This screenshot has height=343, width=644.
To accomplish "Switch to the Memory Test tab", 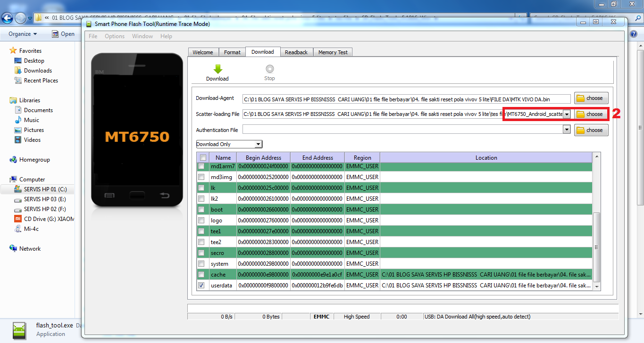I will pyautogui.click(x=333, y=52).
